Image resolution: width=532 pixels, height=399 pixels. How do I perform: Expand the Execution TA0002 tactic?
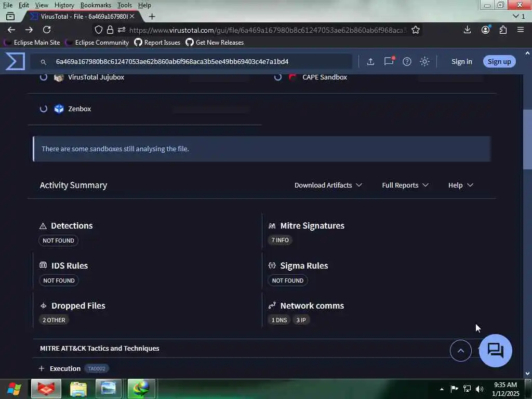pyautogui.click(x=42, y=368)
